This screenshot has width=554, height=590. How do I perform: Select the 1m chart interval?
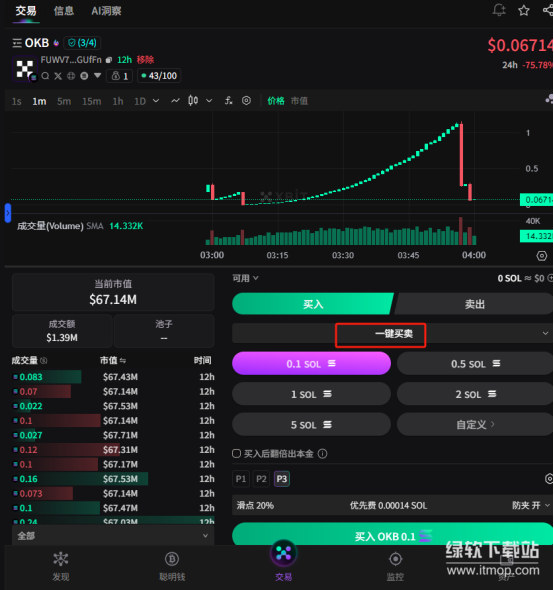pyautogui.click(x=39, y=101)
